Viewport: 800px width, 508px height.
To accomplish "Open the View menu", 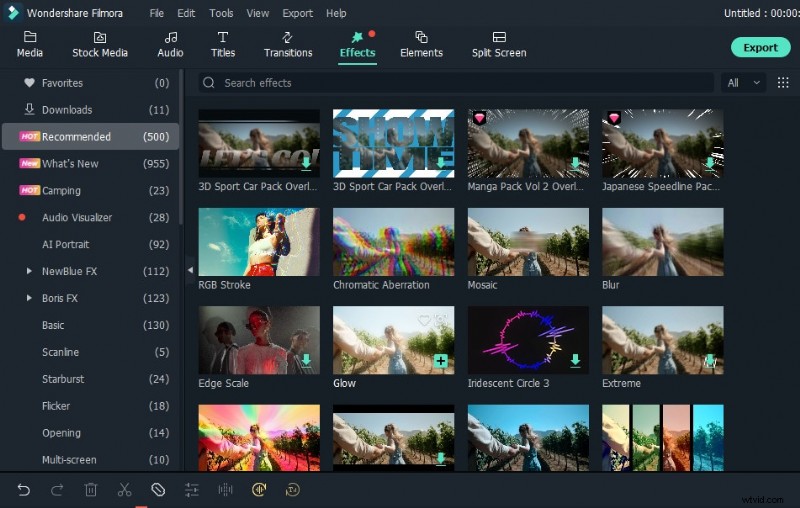I will click(x=258, y=13).
